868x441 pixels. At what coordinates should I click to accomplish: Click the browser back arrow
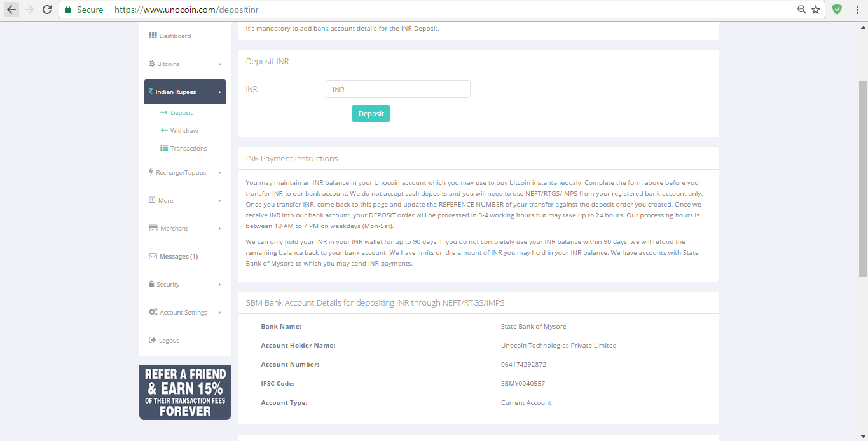pos(11,10)
